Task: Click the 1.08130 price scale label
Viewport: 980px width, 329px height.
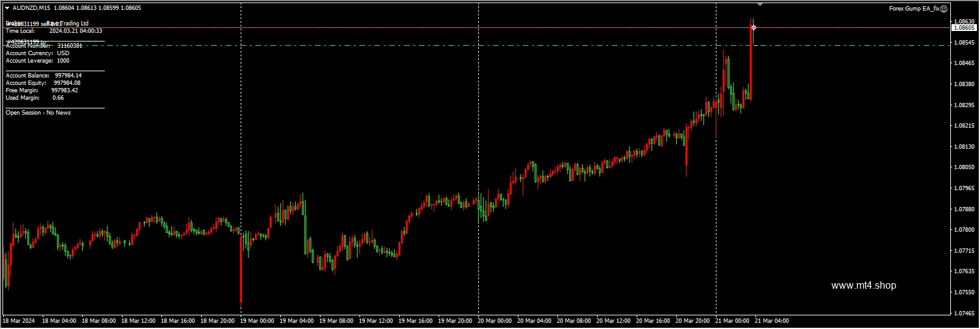Action: coord(964,147)
